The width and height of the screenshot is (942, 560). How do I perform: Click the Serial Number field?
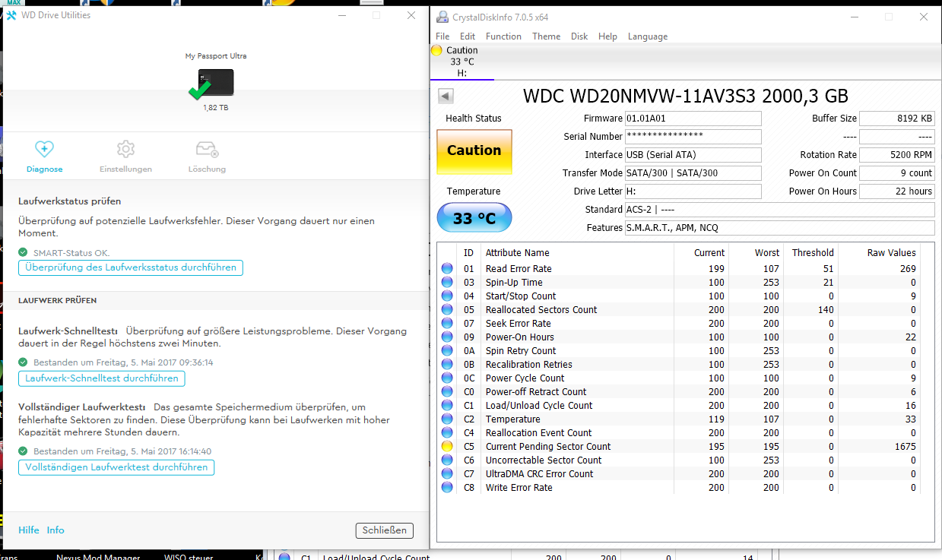[x=693, y=137]
